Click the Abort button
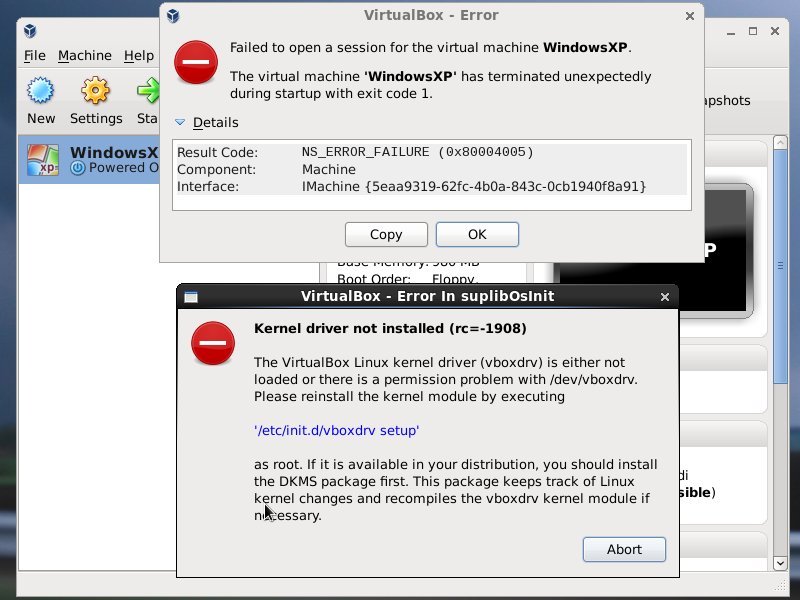 point(624,549)
